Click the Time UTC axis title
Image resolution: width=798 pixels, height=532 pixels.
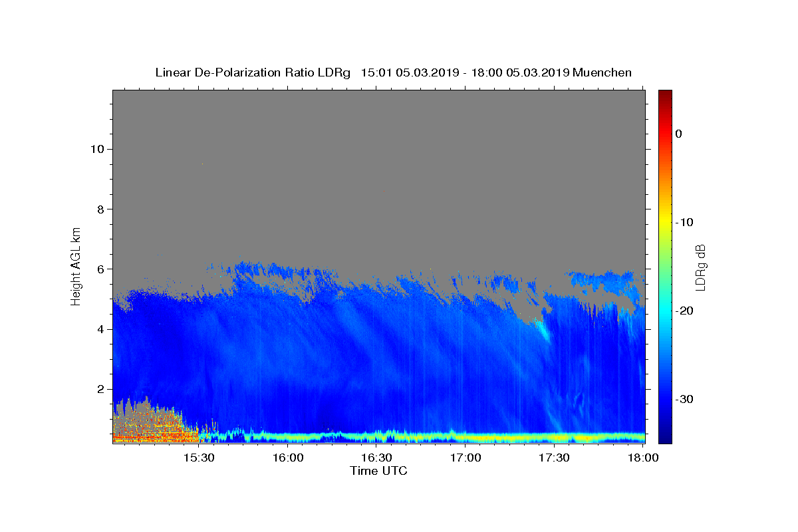coord(378,471)
